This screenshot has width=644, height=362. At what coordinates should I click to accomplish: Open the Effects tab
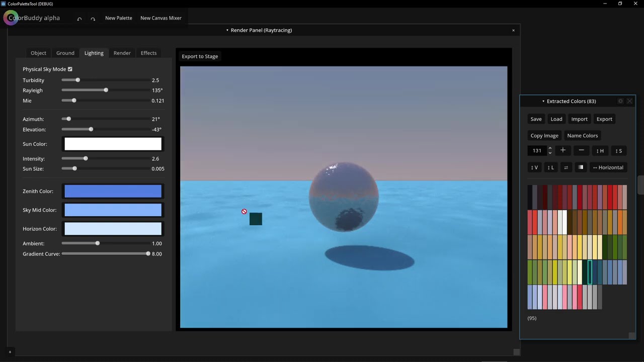148,53
